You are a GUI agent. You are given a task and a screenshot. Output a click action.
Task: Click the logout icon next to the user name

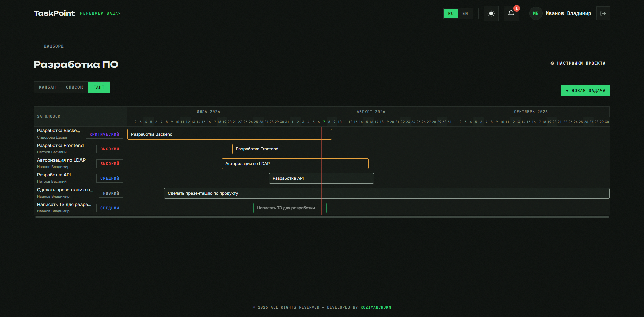(x=603, y=13)
